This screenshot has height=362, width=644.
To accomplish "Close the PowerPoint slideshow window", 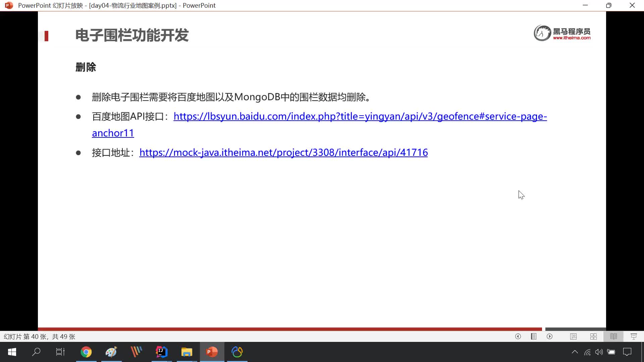I will 632,5.
